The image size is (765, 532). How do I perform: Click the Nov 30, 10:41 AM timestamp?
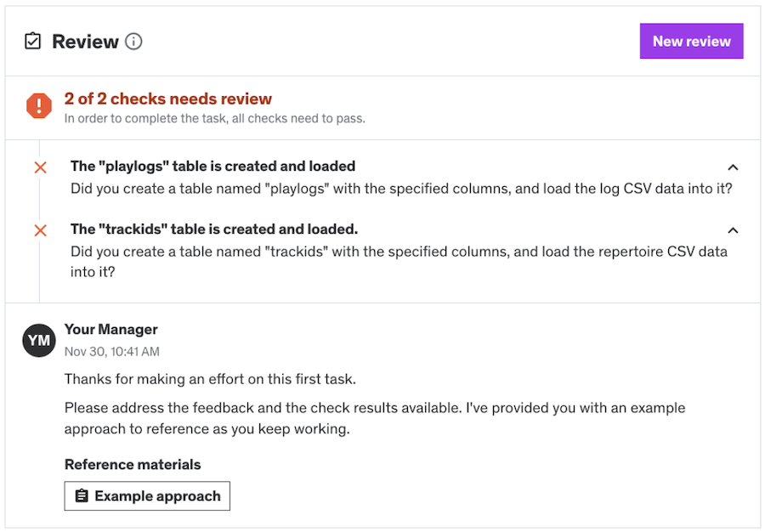coord(112,352)
